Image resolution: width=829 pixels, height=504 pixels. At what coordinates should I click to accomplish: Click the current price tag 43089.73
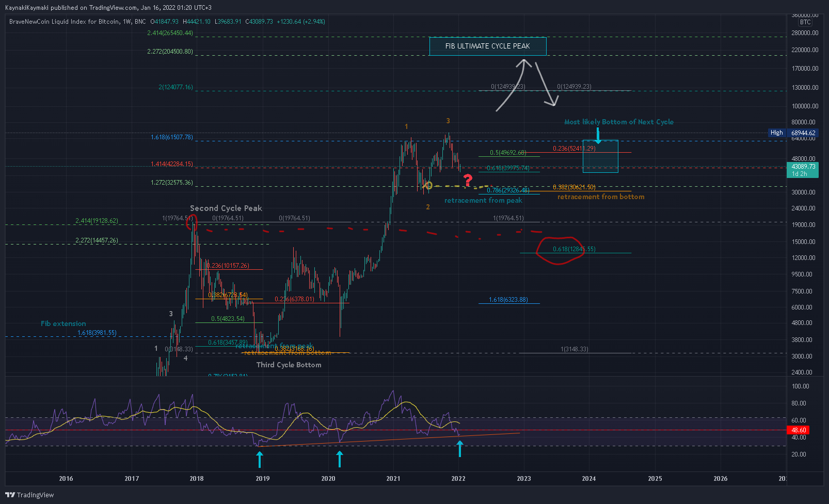(803, 167)
